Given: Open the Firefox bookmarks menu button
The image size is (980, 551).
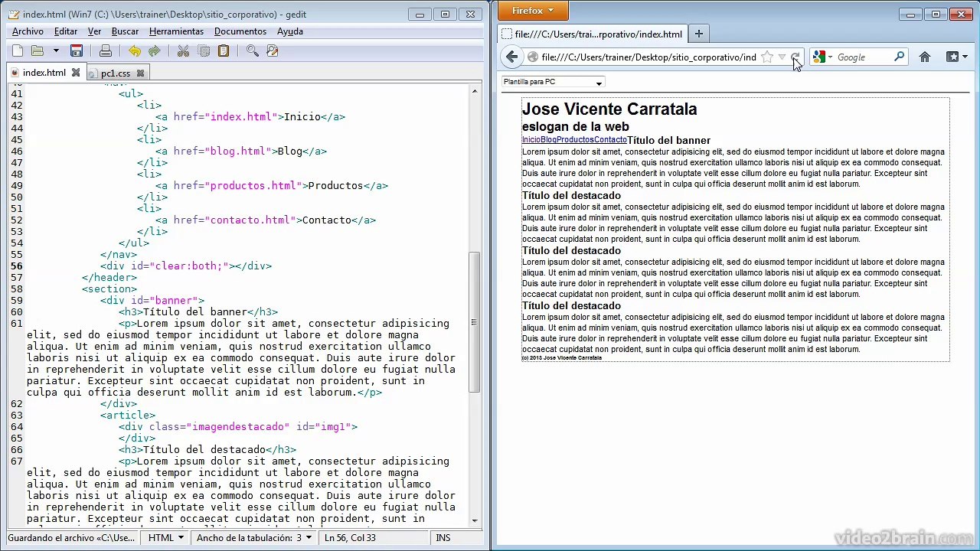Looking at the screenshot, I should coord(957,57).
